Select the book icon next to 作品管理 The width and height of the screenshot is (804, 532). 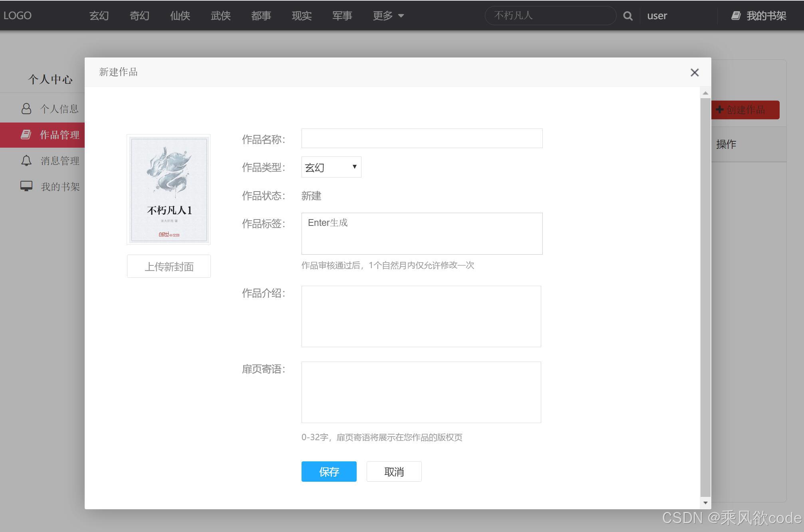coord(26,134)
